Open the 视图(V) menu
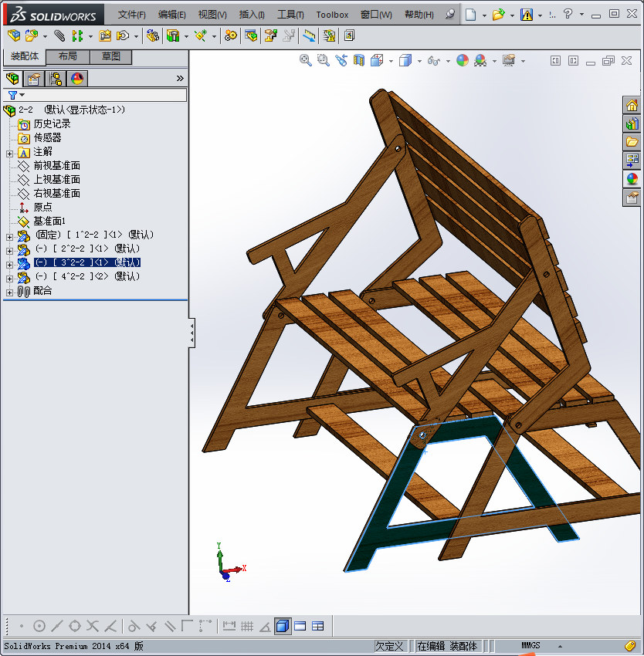644x656 pixels. [x=212, y=15]
